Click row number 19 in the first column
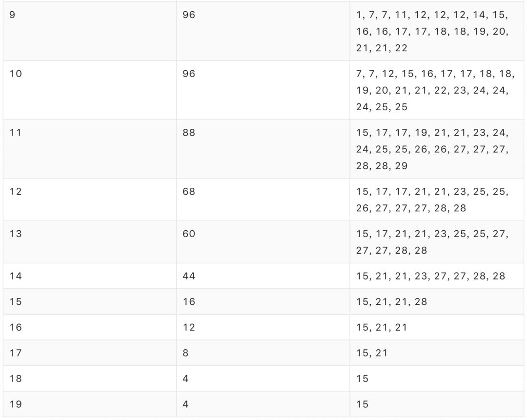 pyautogui.click(x=16, y=404)
